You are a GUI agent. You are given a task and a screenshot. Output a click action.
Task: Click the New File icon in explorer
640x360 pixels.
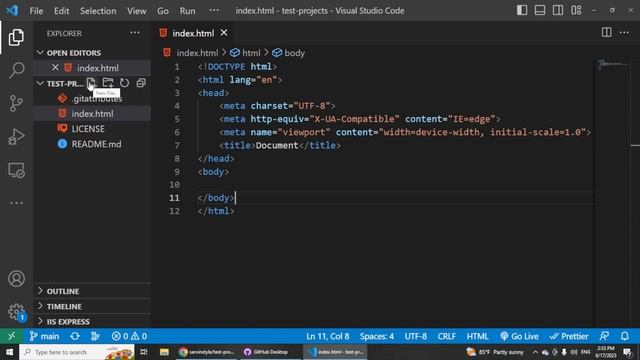(91, 83)
